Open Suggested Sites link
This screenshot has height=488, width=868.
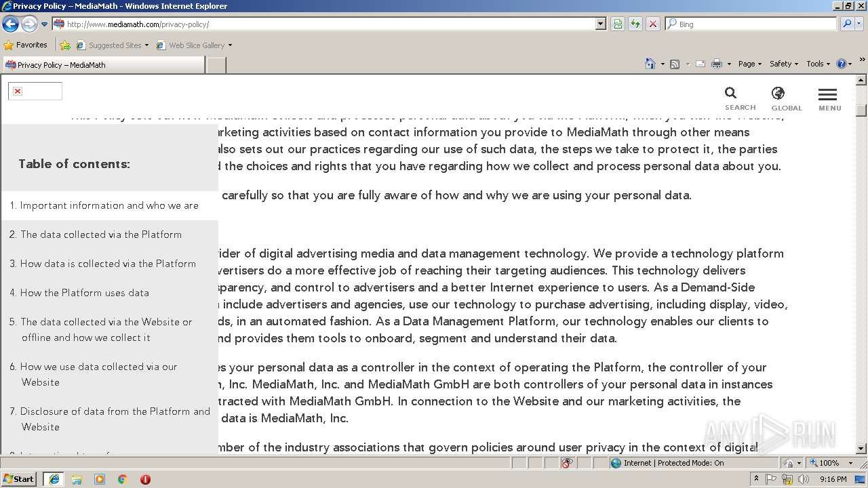[112, 45]
